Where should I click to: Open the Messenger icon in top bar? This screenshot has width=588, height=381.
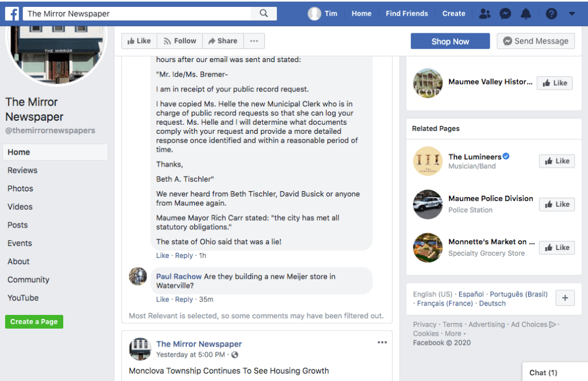point(505,14)
